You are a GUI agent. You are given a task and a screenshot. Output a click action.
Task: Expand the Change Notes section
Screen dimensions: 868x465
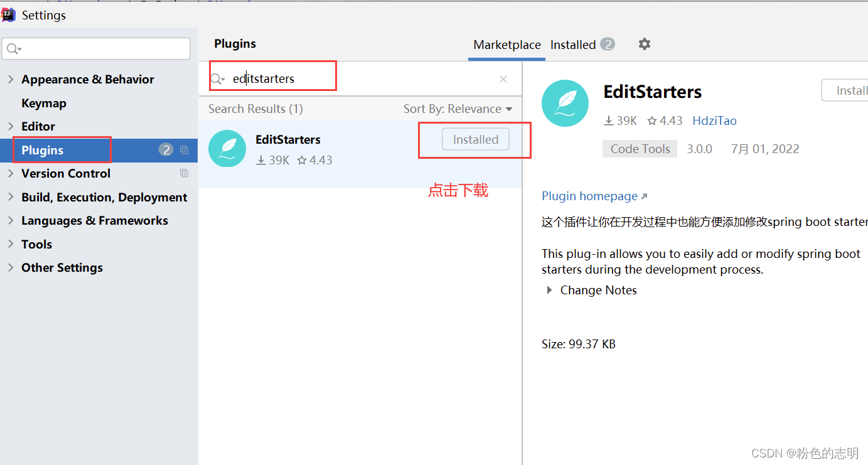[550, 291]
